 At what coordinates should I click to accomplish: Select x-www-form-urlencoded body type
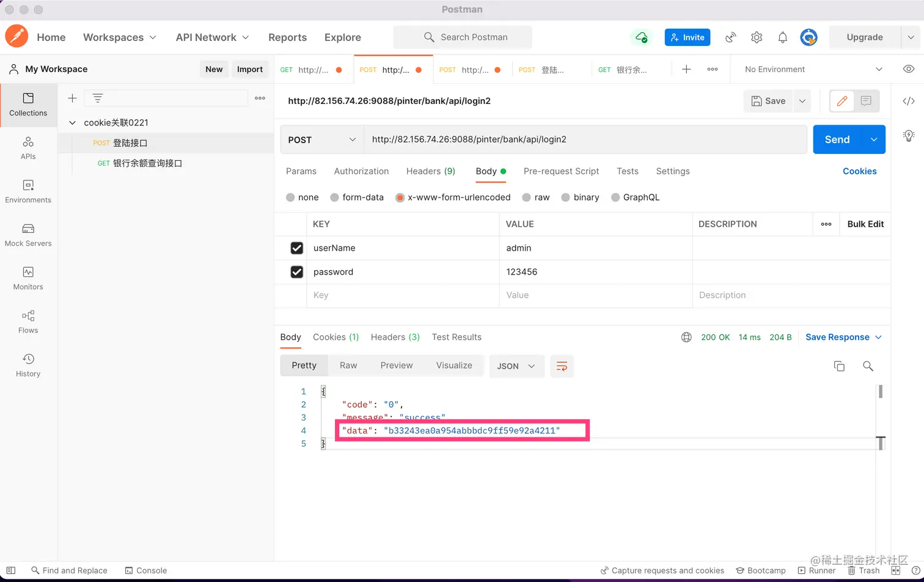pos(400,197)
